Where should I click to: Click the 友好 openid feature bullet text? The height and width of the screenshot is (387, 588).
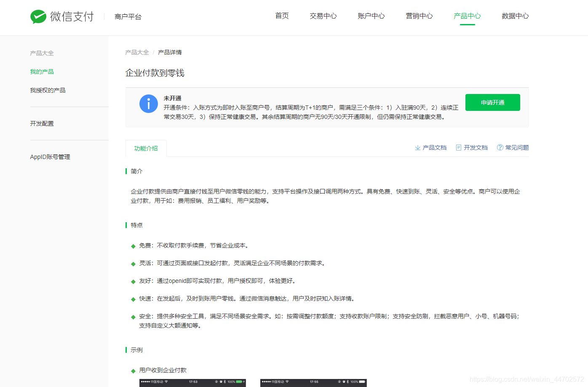219,281
